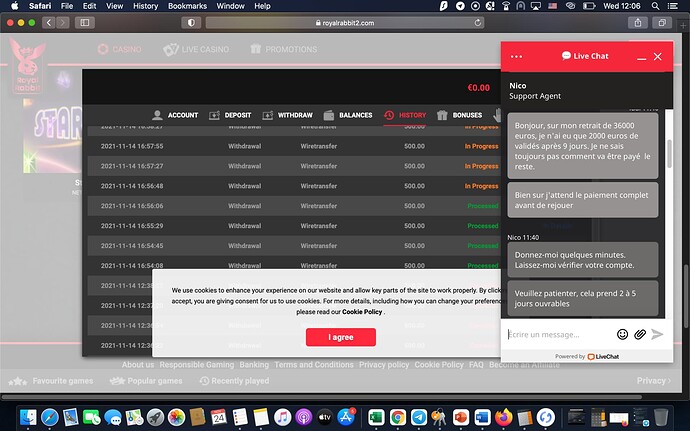Attach a file with the paperclip icon
Screen dimensions: 690x431
[640, 334]
